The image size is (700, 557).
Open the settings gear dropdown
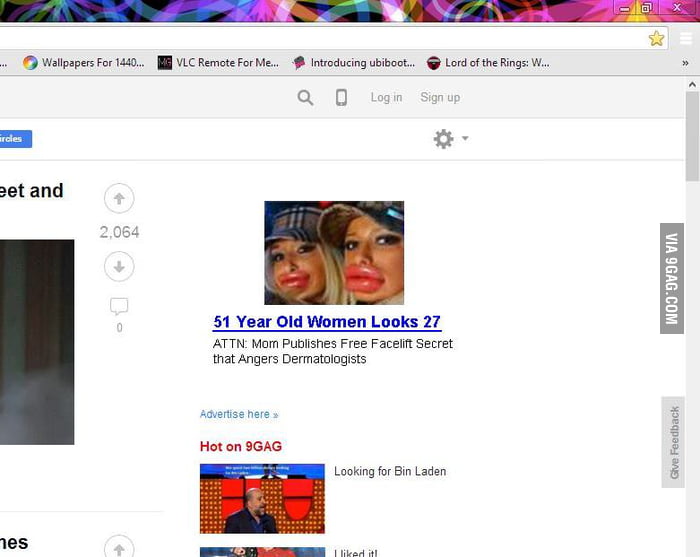pos(449,139)
